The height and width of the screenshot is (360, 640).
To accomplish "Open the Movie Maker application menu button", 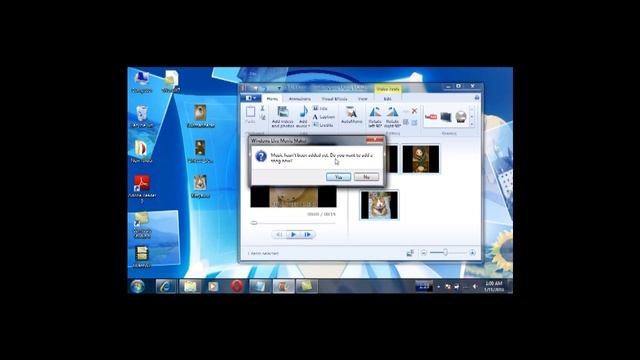I will 251,98.
